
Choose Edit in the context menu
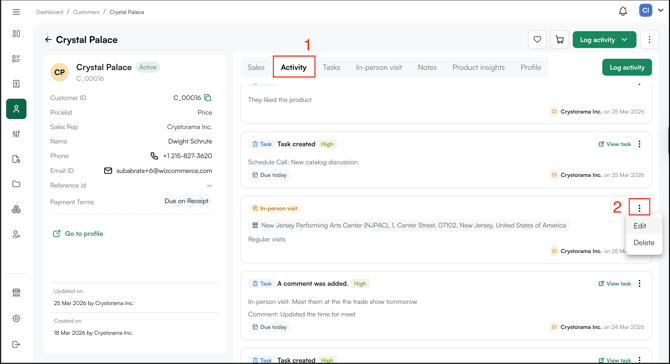point(644,226)
